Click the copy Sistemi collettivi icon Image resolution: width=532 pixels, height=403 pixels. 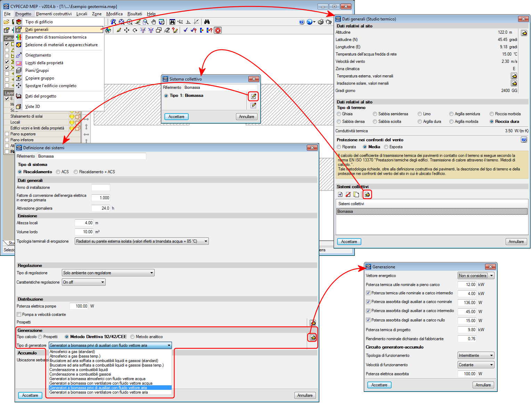(356, 195)
